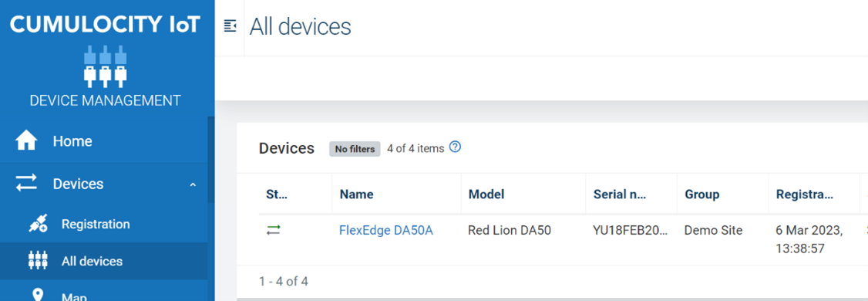This screenshot has width=868, height=301.
Task: Click the Registration plug icon
Action: (x=38, y=224)
